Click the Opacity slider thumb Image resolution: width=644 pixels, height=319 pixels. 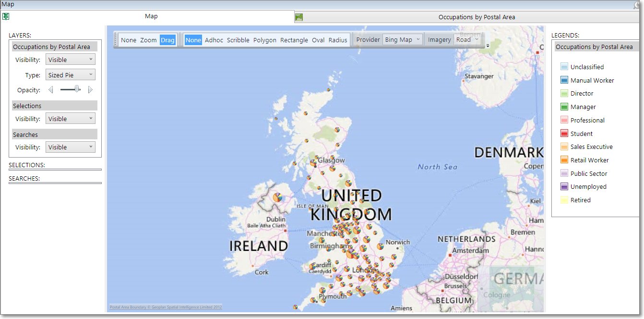(x=77, y=89)
